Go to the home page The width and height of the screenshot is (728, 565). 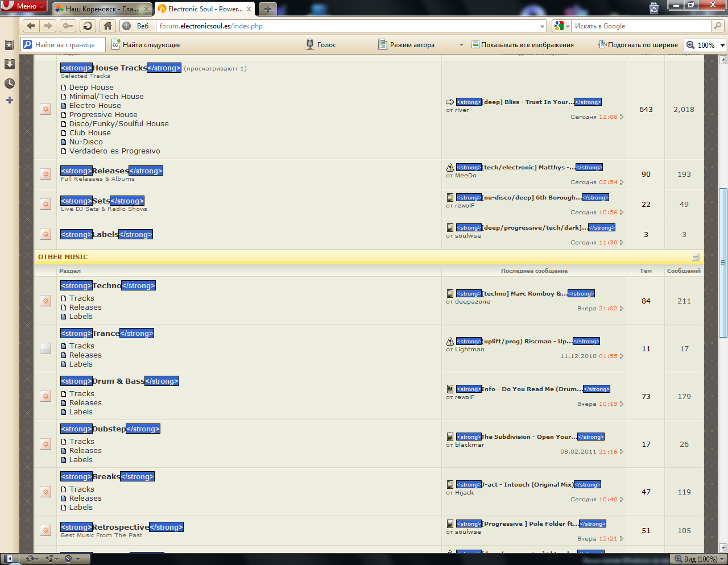click(107, 26)
